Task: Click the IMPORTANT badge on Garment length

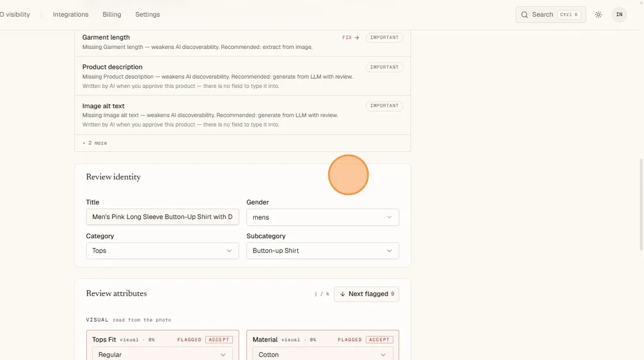Action: coord(385,37)
